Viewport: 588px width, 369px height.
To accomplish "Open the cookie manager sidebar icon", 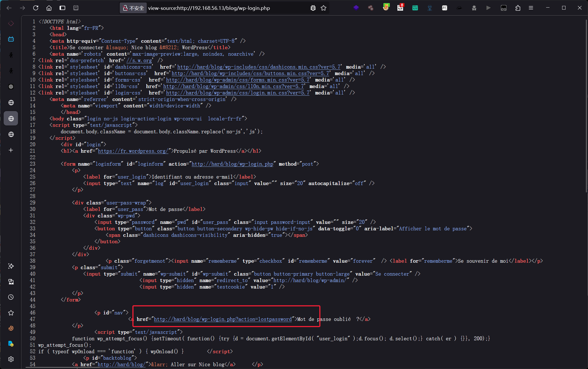I will click(x=11, y=328).
